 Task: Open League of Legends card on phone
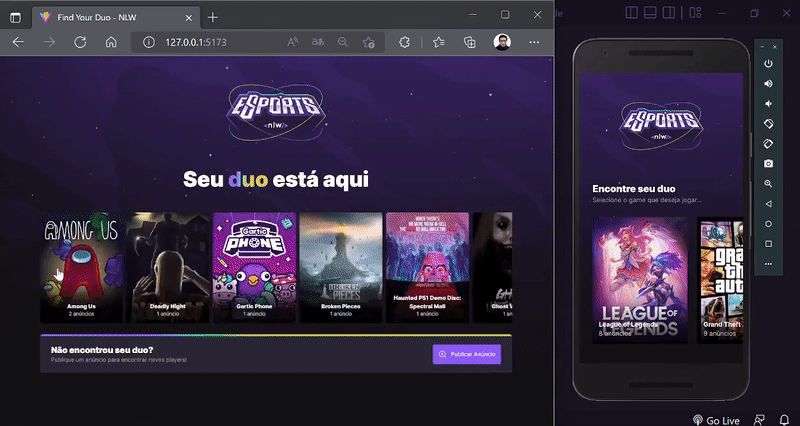[640, 280]
